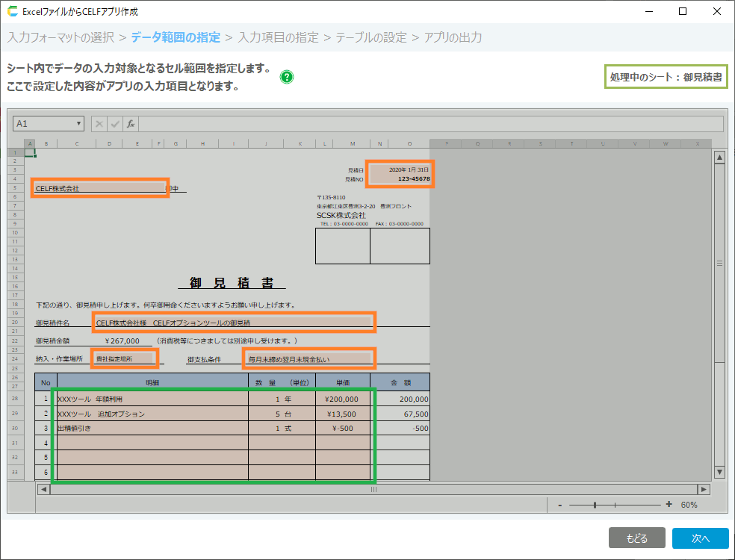Screen dimensions: 735x560
Task: Click the zoom level slider handle
Action: [x=595, y=505]
